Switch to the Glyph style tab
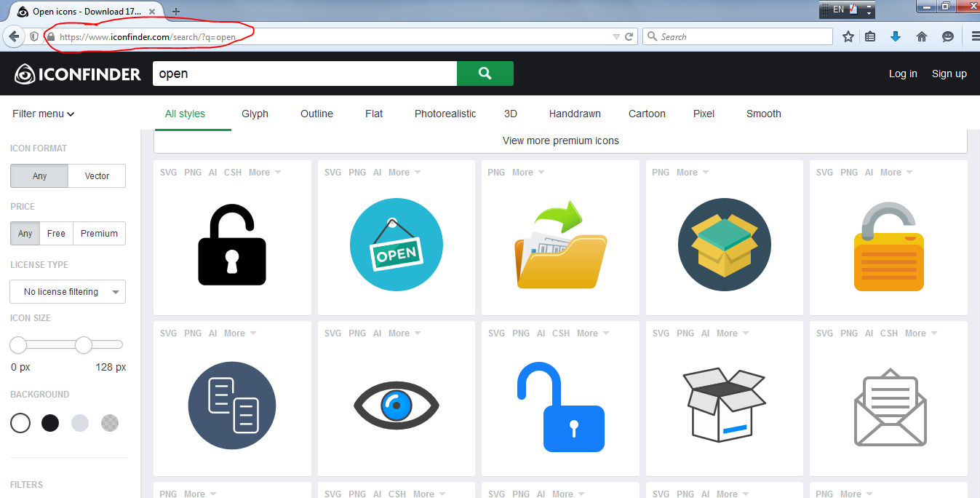 click(x=255, y=114)
